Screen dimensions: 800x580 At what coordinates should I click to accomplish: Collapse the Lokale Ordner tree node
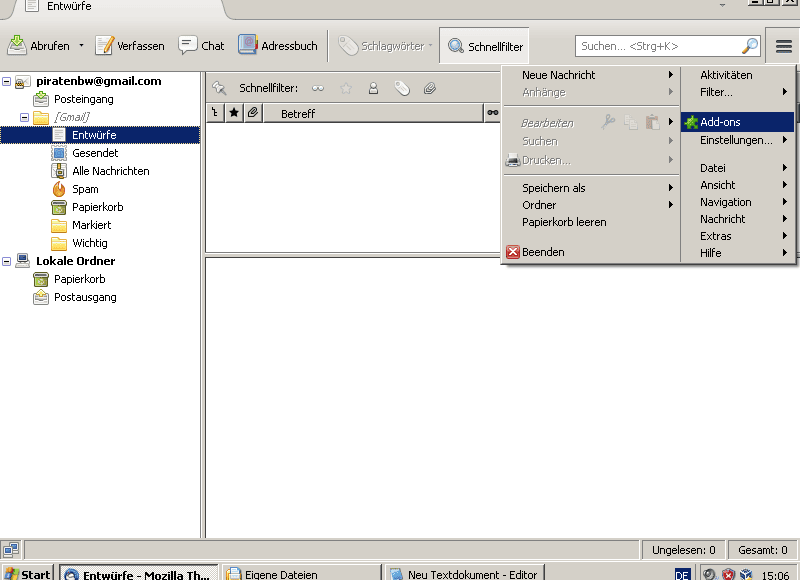tap(7, 261)
